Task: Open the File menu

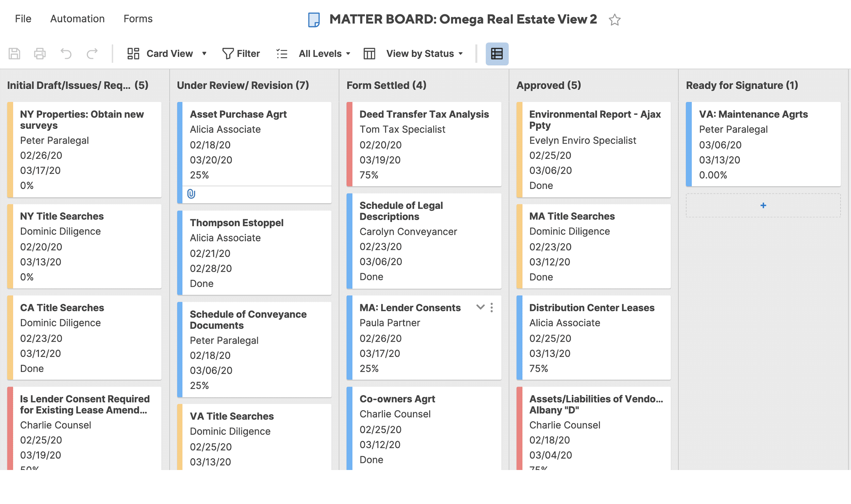Action: (x=22, y=19)
